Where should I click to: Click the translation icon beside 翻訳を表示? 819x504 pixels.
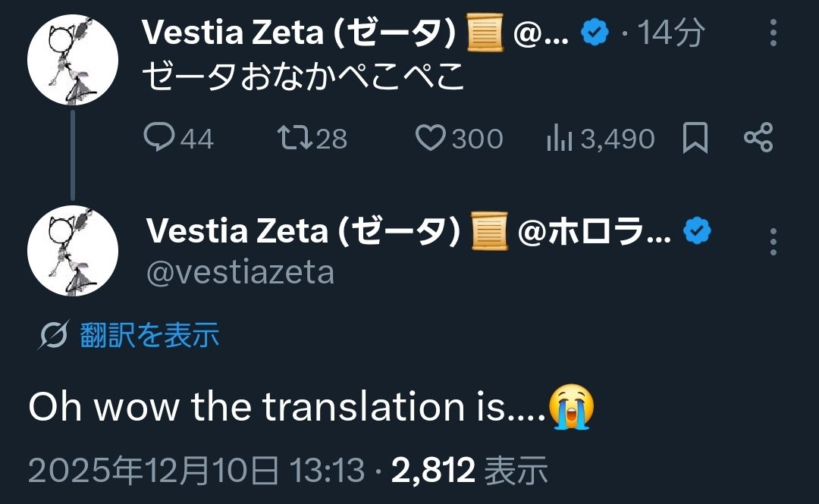point(53,335)
